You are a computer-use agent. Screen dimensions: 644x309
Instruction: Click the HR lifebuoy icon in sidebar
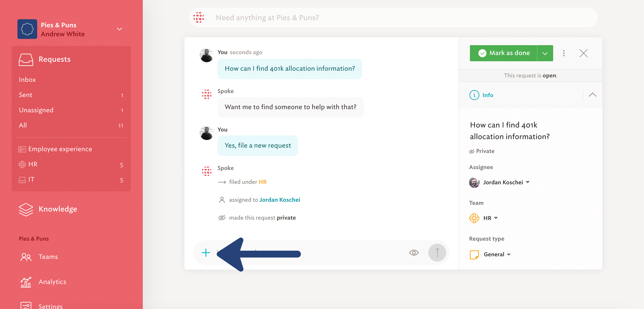click(x=22, y=164)
